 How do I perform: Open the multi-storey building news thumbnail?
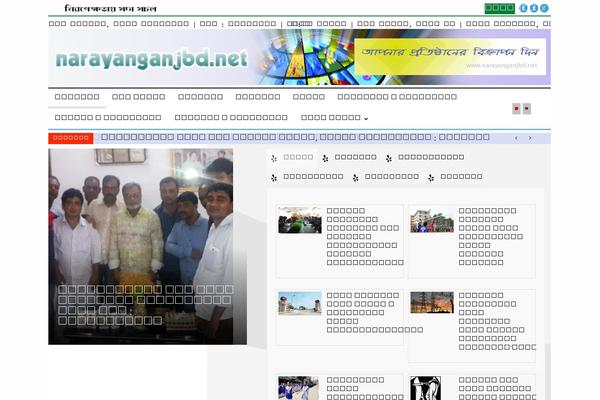[432, 220]
